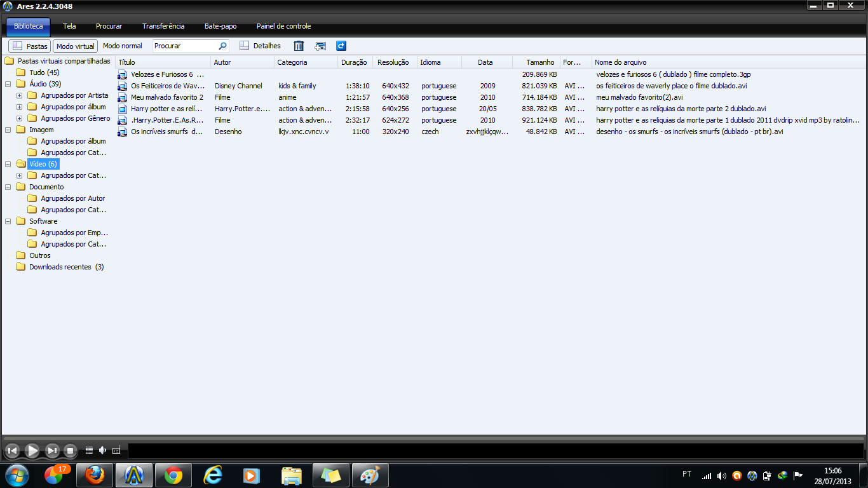Screen dimensions: 868x488
Task: Sort list by Categoria column header
Action: (x=306, y=62)
